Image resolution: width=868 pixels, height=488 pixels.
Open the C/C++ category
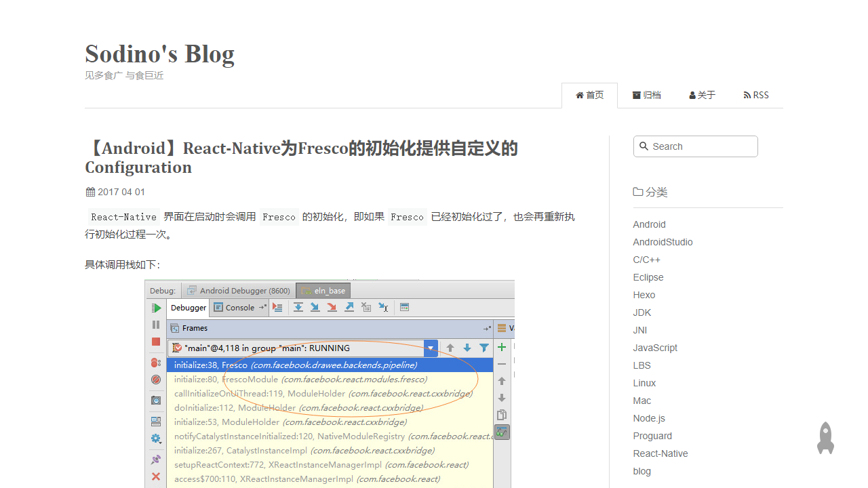tap(647, 260)
